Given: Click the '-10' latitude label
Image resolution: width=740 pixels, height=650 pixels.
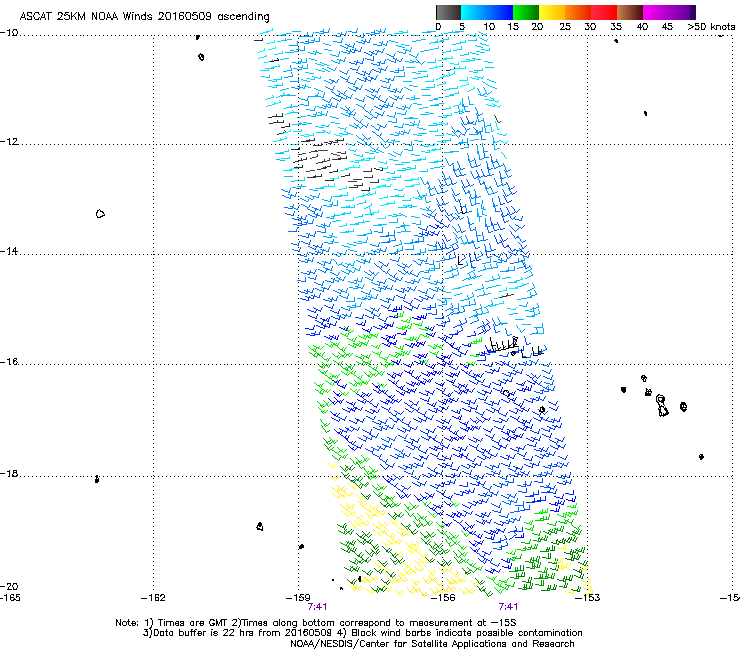Looking at the screenshot, I should pyautogui.click(x=9, y=33).
